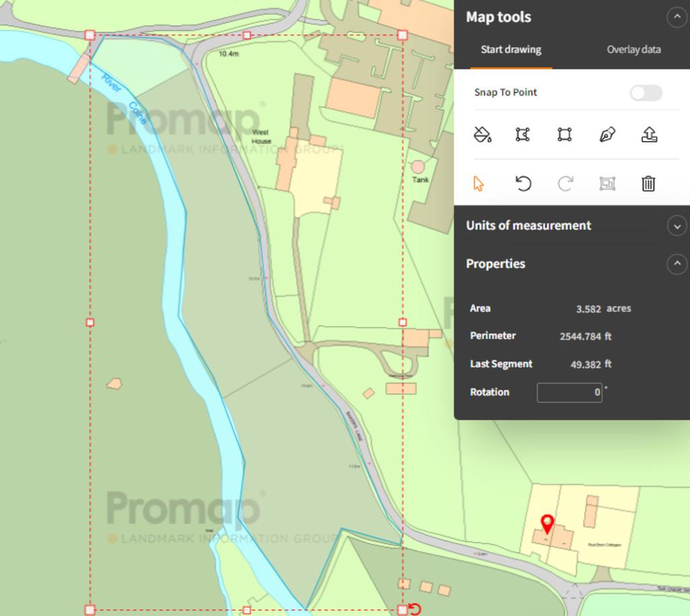
Task: Toggle Snap To Point switch
Action: 646,93
